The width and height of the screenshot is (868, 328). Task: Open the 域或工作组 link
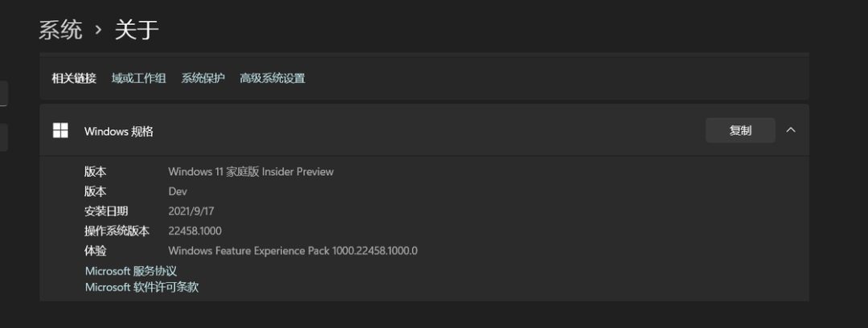(138, 78)
